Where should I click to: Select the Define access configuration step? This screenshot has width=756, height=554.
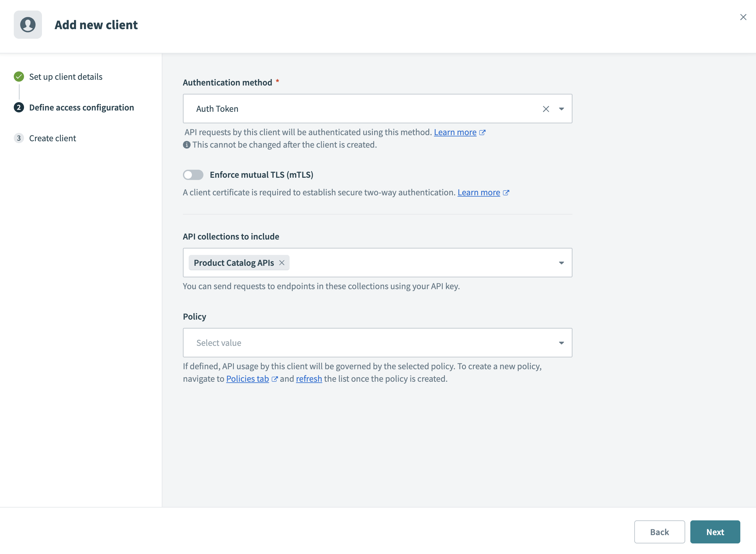[x=81, y=108]
